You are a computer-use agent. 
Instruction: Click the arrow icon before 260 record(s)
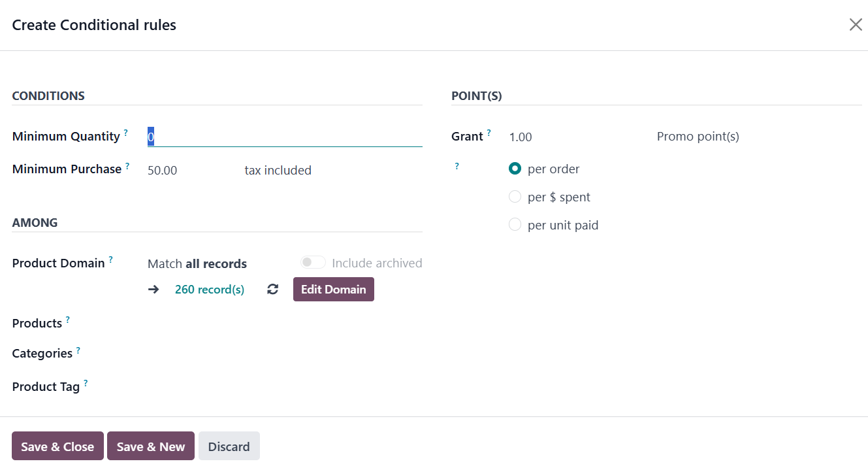[153, 290]
